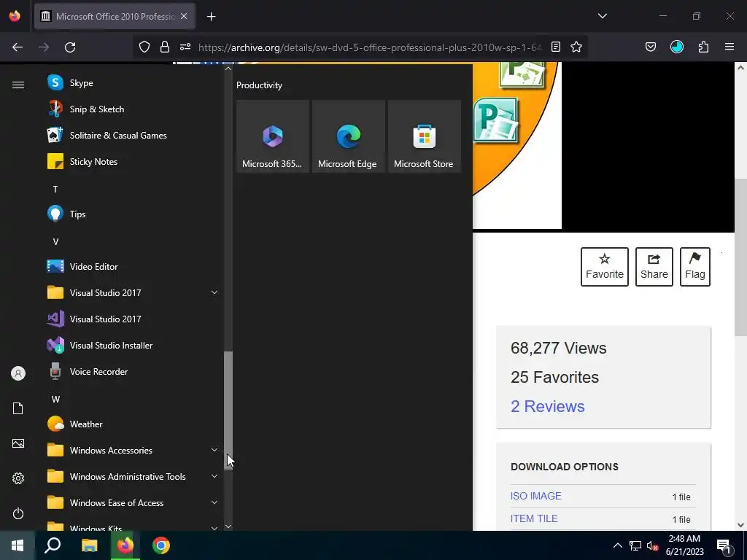Image resolution: width=747 pixels, height=560 pixels.
Task: Open the user account icon in Start
Action: [x=18, y=373]
